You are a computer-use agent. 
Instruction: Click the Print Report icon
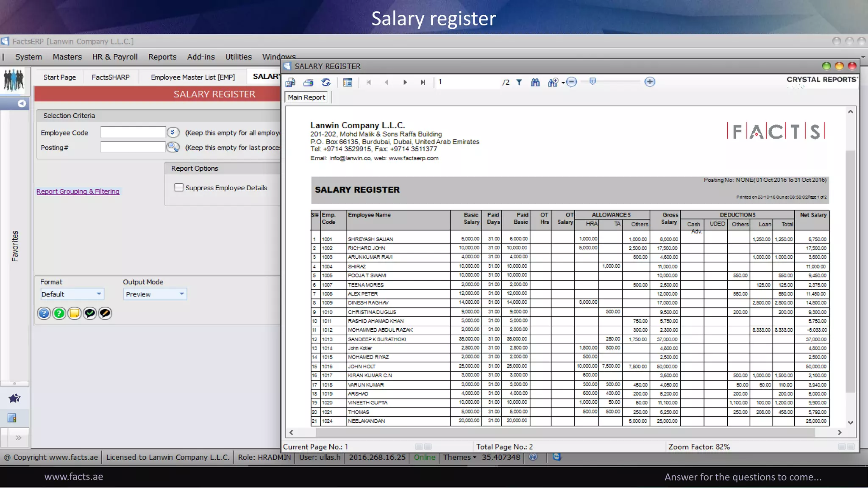tap(308, 82)
